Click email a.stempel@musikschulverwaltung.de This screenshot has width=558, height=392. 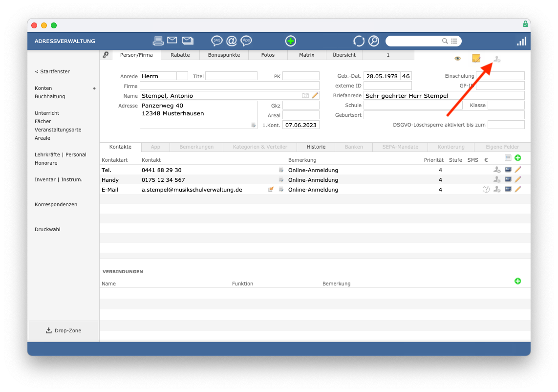click(192, 190)
